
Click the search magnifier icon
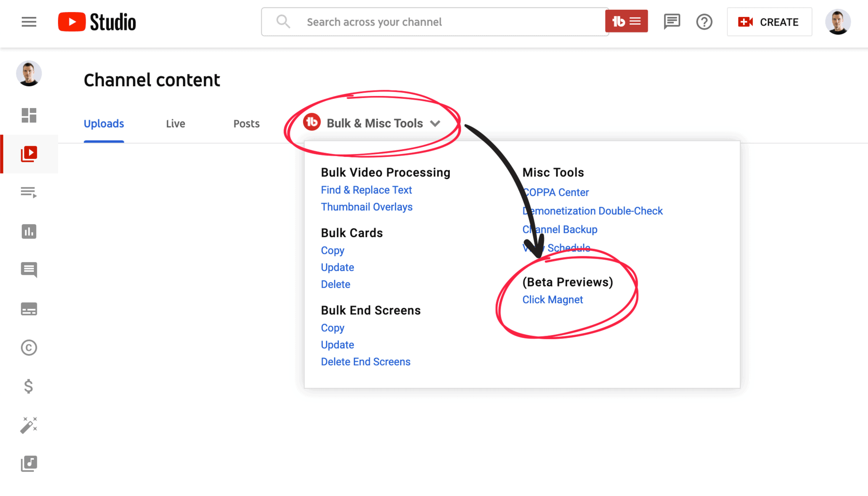[x=283, y=22]
